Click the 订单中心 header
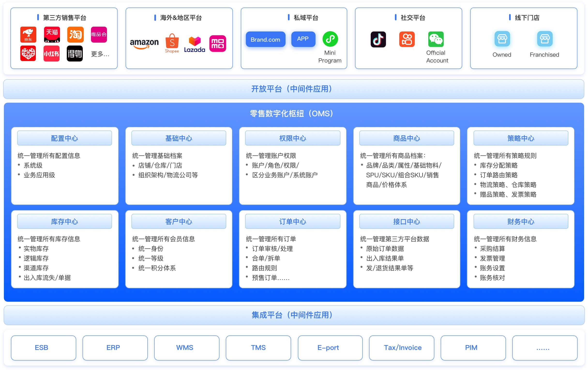Viewport: 588px width, 370px height. pyautogui.click(x=293, y=221)
